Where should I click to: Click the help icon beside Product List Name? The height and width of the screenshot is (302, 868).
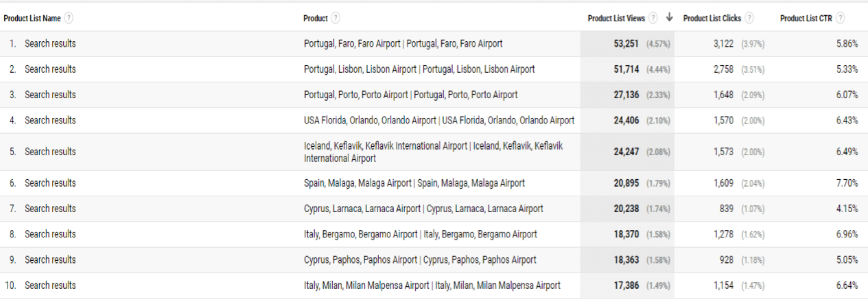(x=69, y=19)
